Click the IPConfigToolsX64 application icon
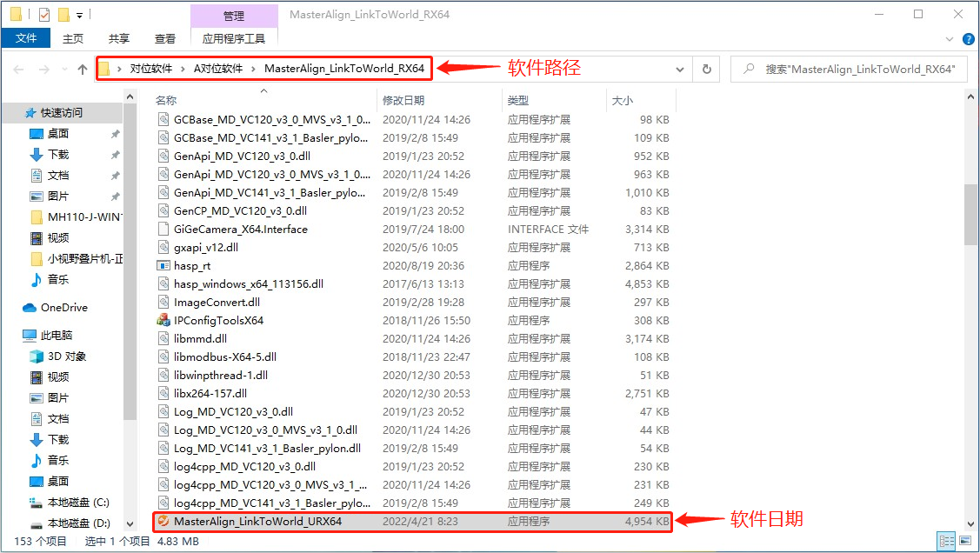Image resolution: width=980 pixels, height=553 pixels. (x=163, y=321)
